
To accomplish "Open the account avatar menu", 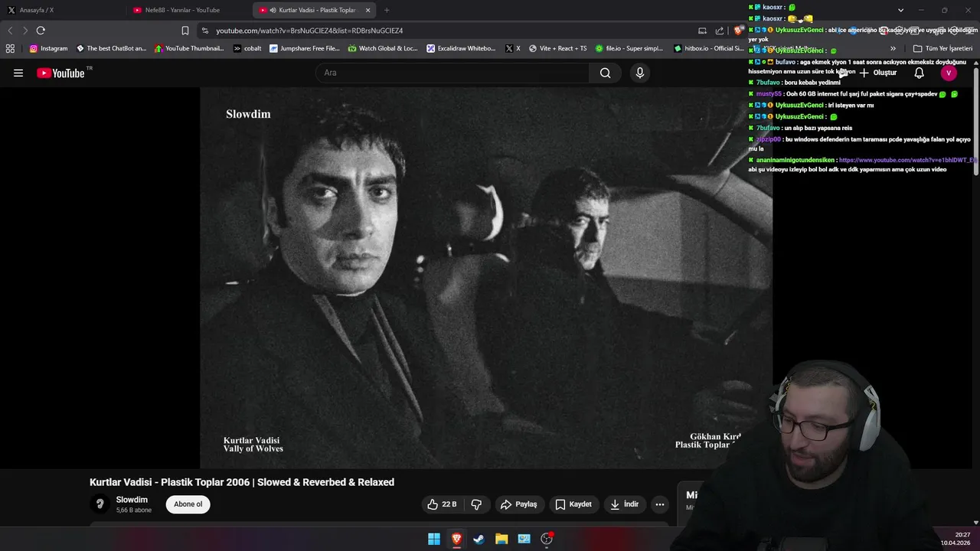I will coord(949,73).
